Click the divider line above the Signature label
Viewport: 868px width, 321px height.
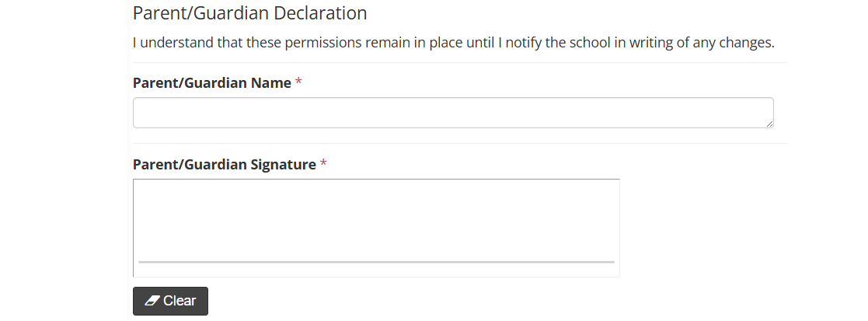460,143
